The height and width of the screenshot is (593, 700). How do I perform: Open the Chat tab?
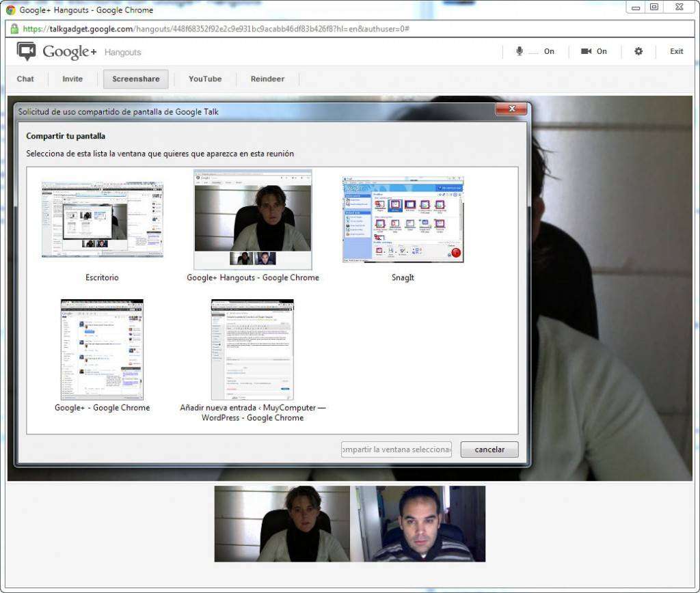pyautogui.click(x=25, y=79)
